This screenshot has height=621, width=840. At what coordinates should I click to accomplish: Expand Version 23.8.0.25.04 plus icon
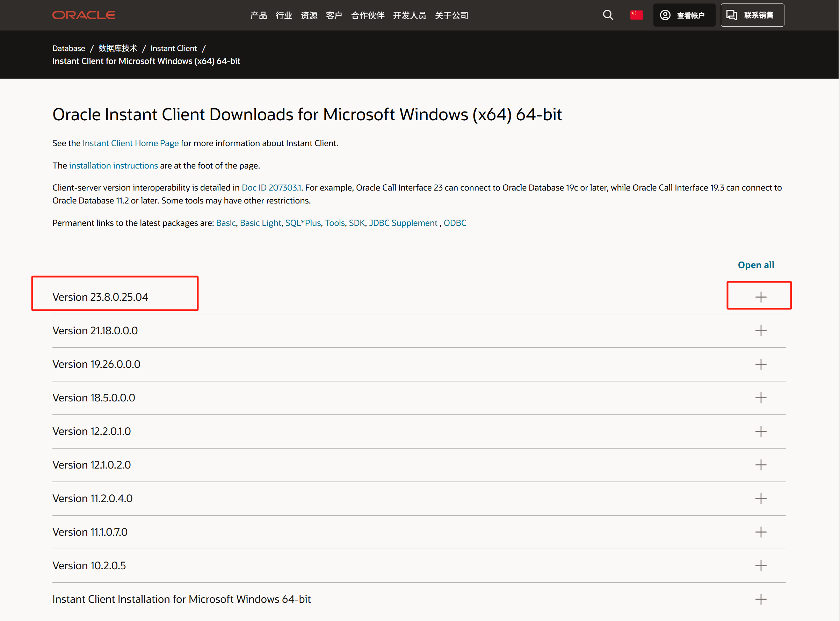(x=760, y=297)
